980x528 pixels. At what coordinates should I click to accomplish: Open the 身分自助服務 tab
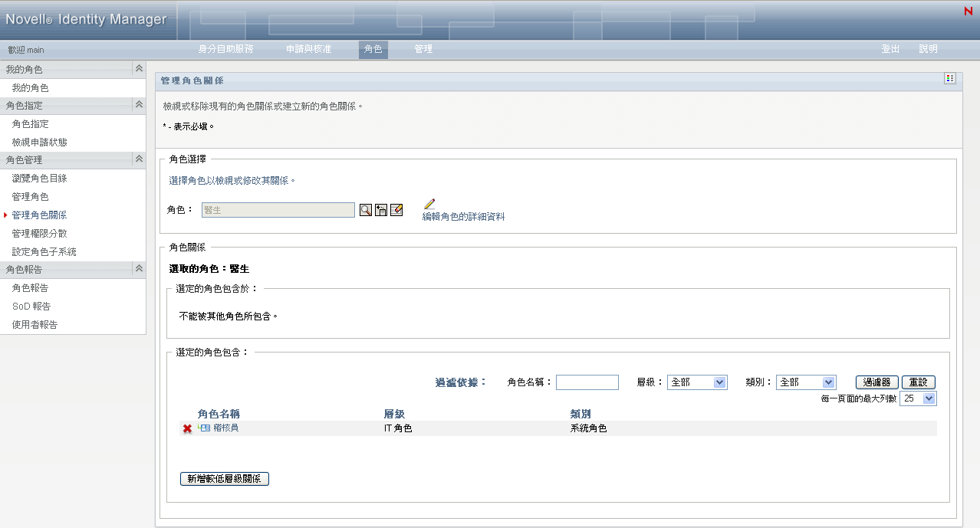225,49
